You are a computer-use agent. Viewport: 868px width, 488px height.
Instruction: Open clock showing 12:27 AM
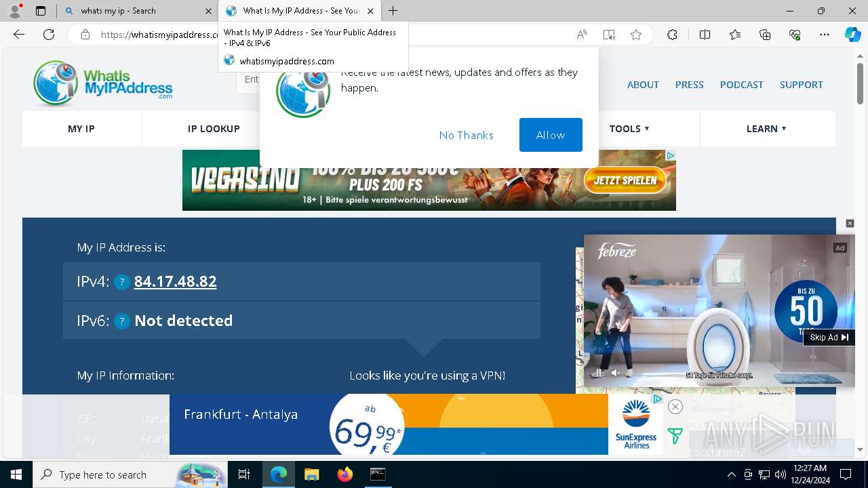[810, 474]
